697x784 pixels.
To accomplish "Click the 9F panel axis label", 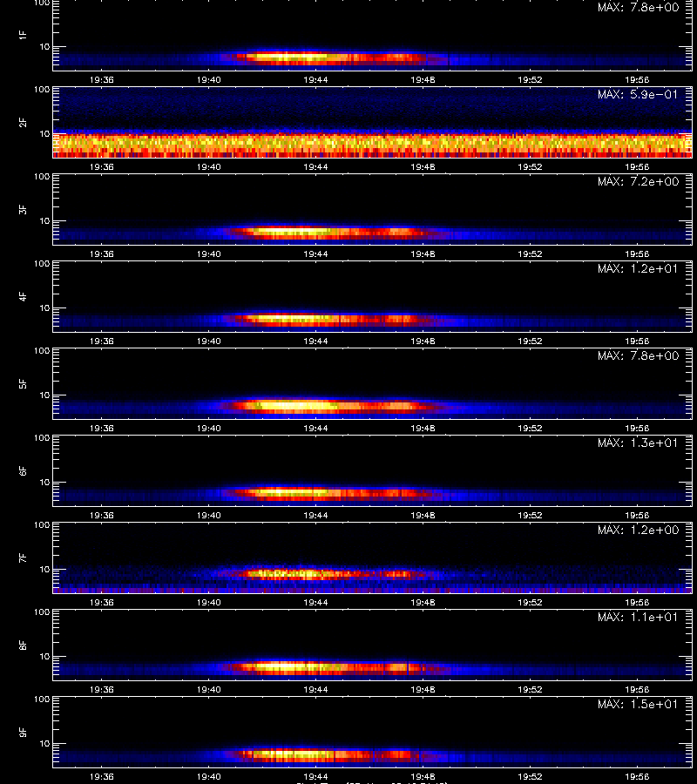I will [x=23, y=732].
